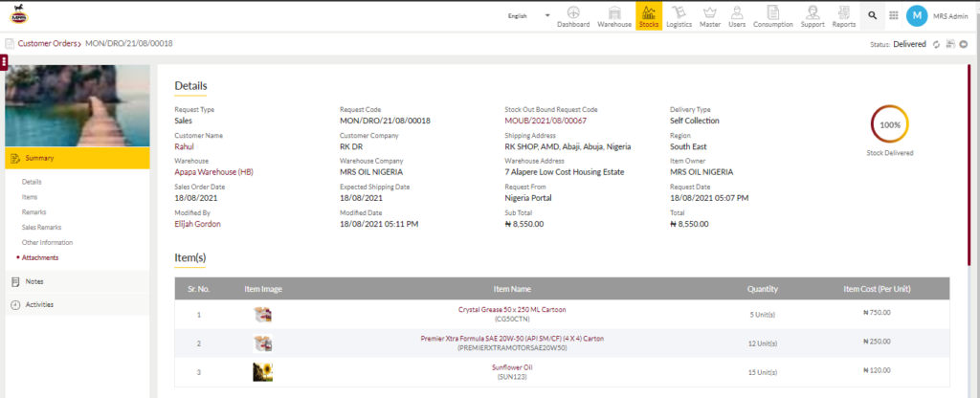Screen dimensions: 980x398
Task: Open the Consumption module
Action: coord(773,16)
